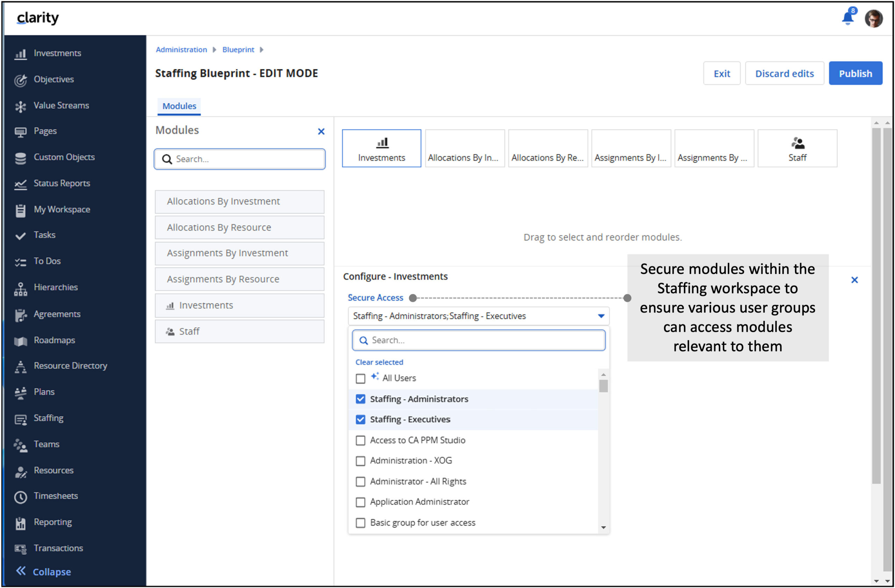Select Assignments By Resource list item
Image resolution: width=895 pixels, height=588 pixels.
pyautogui.click(x=239, y=279)
